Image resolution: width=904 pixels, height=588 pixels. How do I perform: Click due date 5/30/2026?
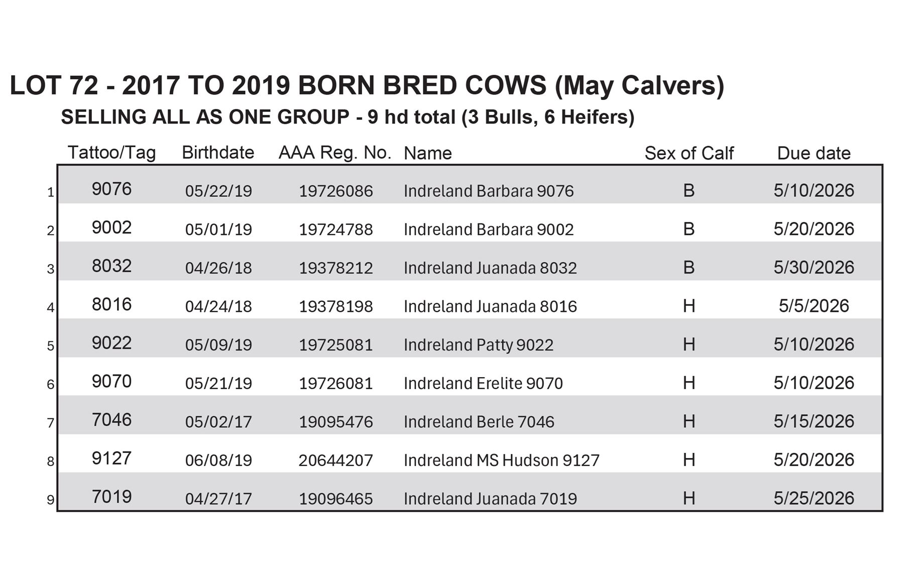pyautogui.click(x=814, y=268)
